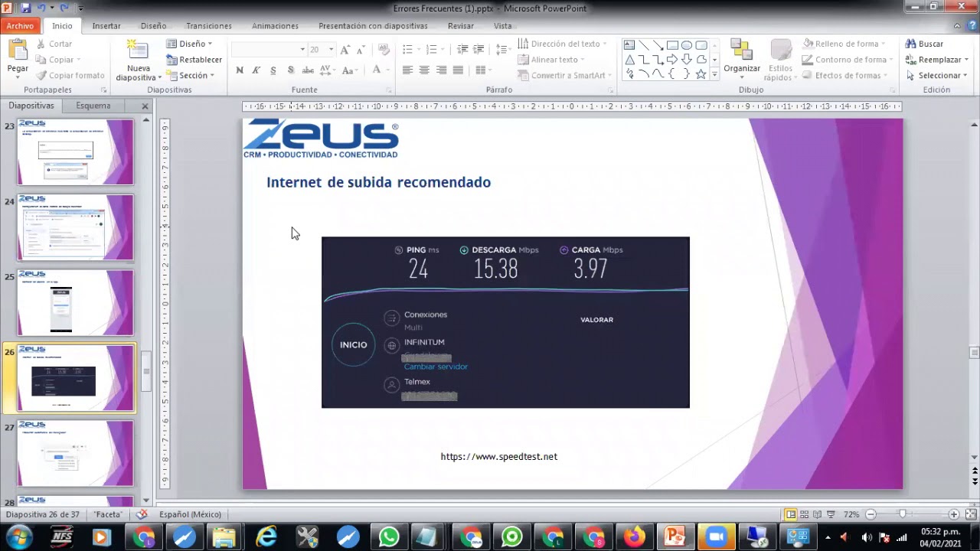Image resolution: width=980 pixels, height=551 pixels.
Task: Expand the shapes gallery
Action: [714, 75]
